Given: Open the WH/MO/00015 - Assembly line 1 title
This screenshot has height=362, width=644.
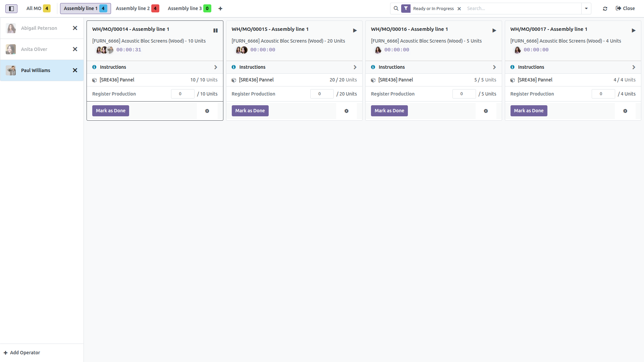Looking at the screenshot, I should (x=270, y=29).
